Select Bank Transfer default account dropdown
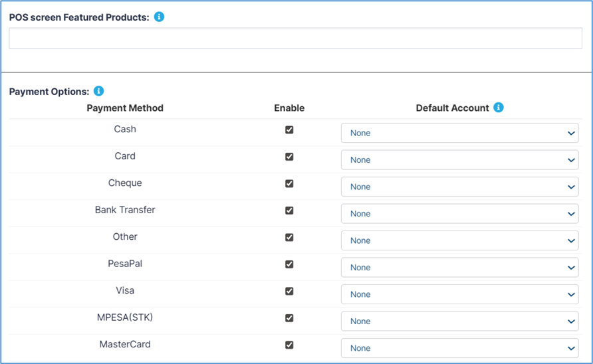Screen dimensions: 593x364 [459, 214]
